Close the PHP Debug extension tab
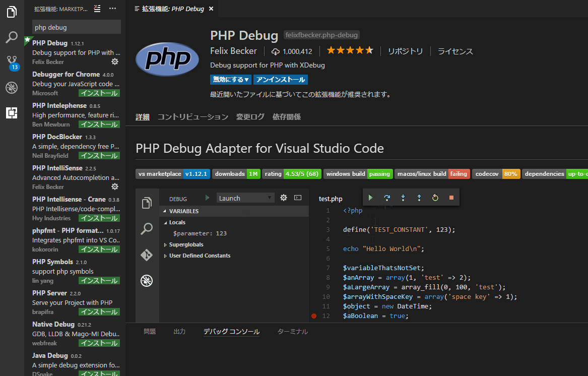588x376 pixels. [211, 9]
